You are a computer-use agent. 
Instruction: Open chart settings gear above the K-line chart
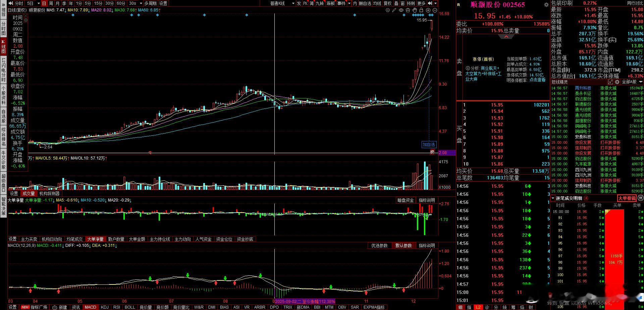388,10
